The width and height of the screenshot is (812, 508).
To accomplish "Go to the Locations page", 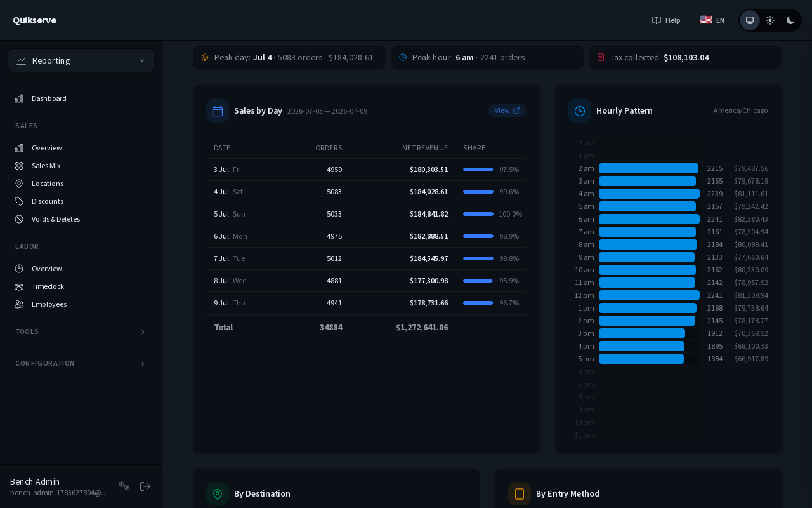I will tap(81, 184).
